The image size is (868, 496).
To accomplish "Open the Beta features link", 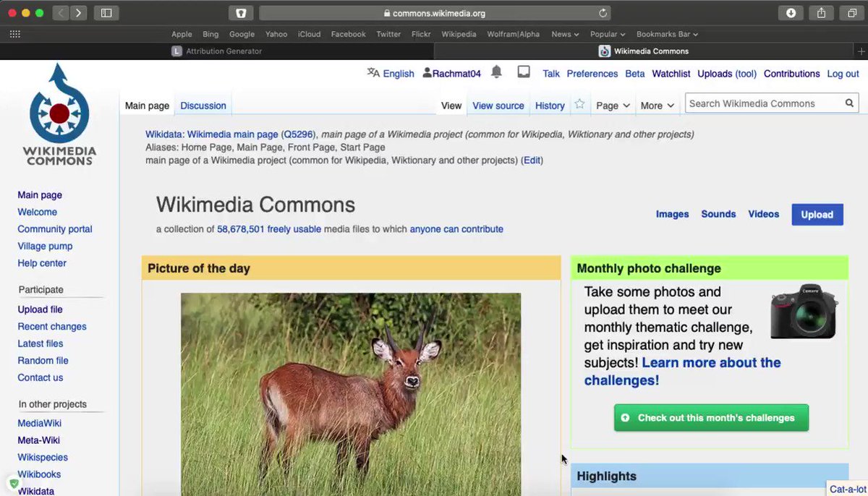I will (x=635, y=74).
